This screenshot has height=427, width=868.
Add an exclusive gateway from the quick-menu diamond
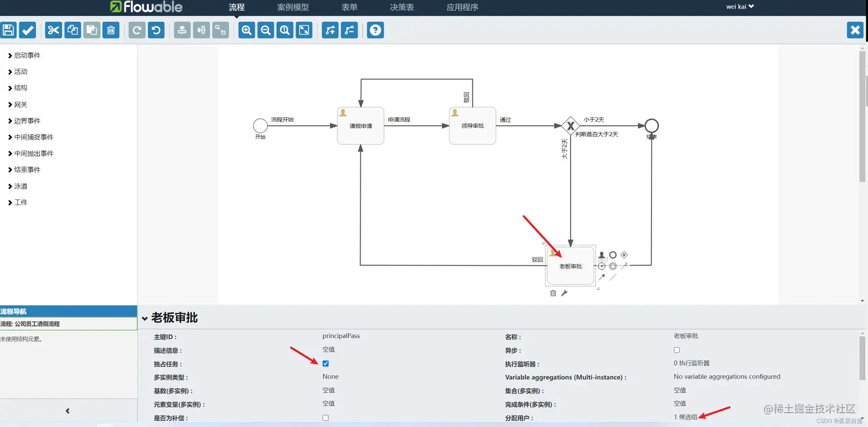tap(624, 255)
